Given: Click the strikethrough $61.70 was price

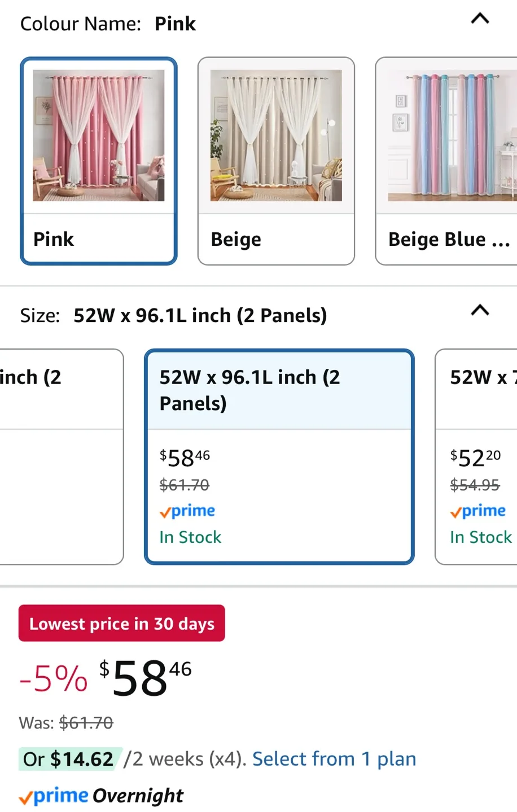Looking at the screenshot, I should tap(86, 722).
